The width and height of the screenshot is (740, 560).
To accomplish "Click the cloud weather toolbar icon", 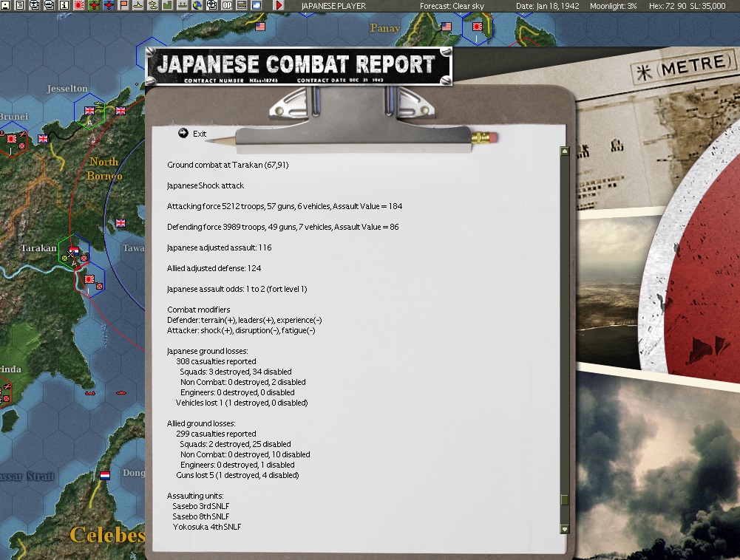I will [257, 5].
